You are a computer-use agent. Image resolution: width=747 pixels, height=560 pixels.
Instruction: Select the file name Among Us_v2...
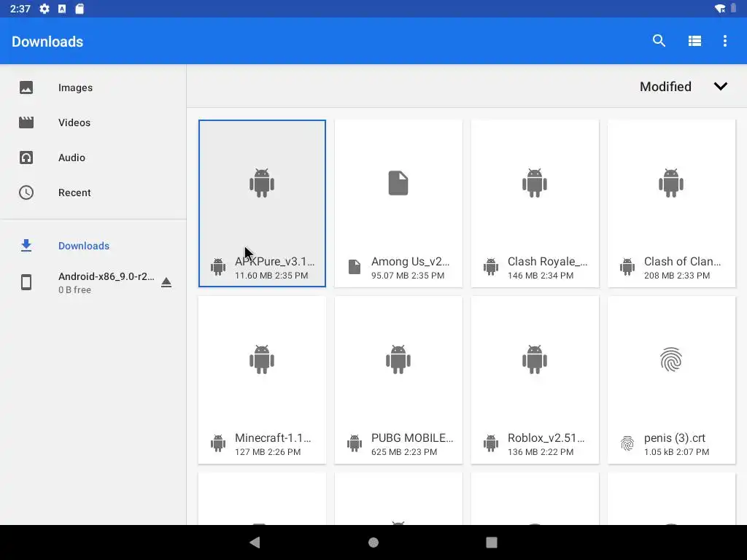coord(410,262)
